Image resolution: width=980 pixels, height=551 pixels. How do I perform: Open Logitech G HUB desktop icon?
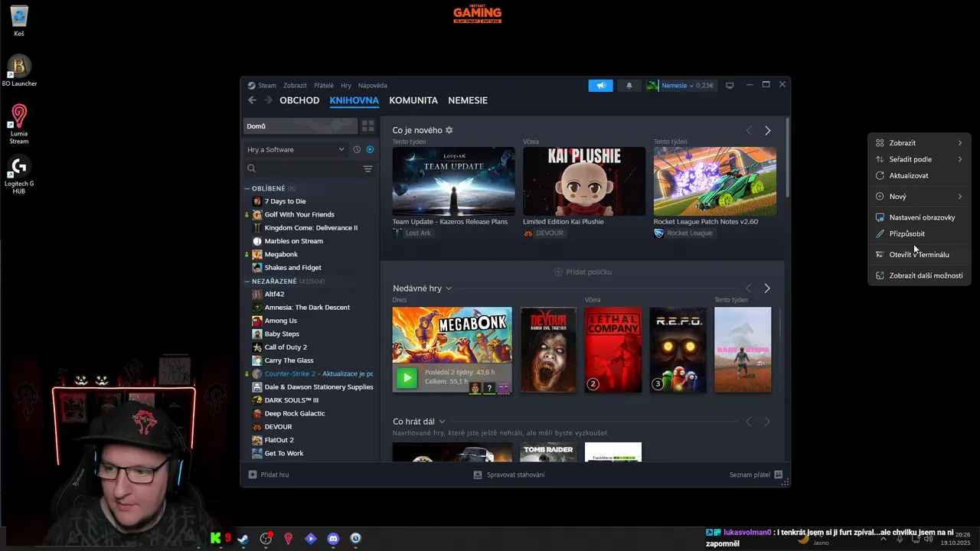coord(19,175)
